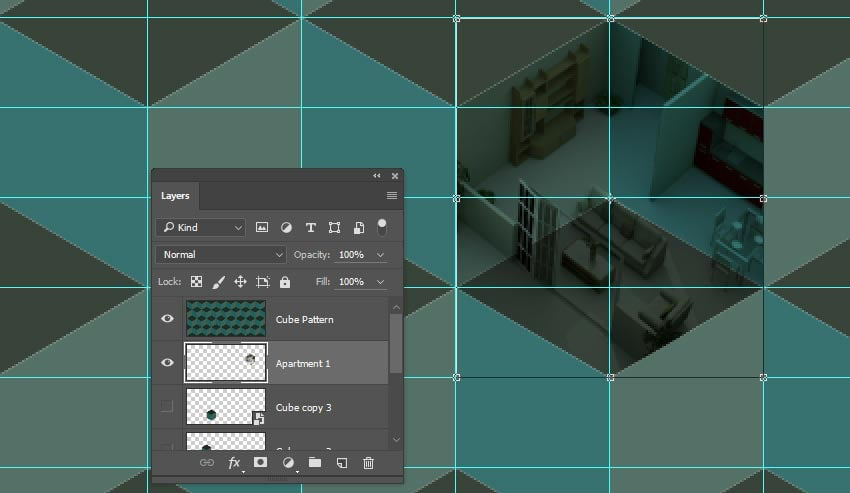Filter layers by pixel layer icon
The image size is (850, 493).
262,228
